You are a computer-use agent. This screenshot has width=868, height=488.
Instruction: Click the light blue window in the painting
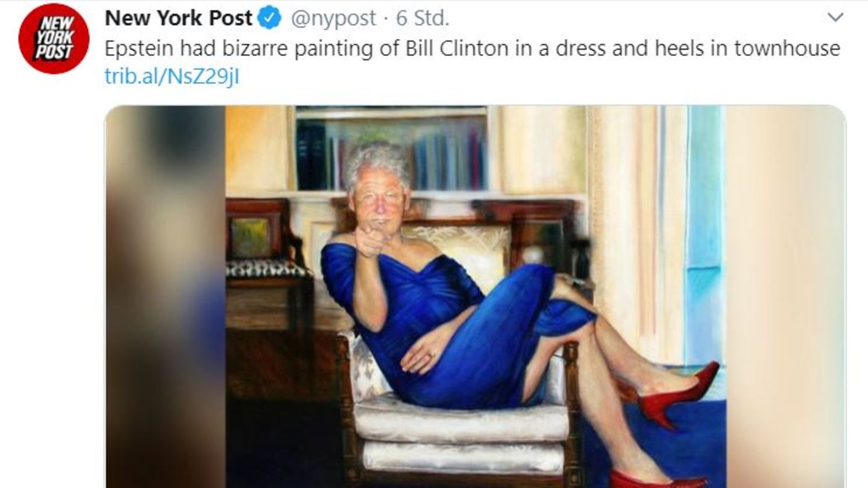pos(704,235)
